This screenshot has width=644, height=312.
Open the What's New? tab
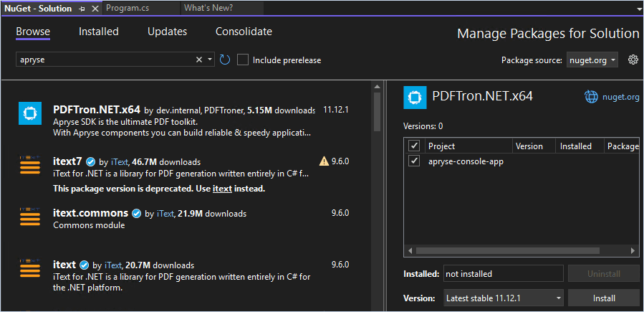click(208, 8)
